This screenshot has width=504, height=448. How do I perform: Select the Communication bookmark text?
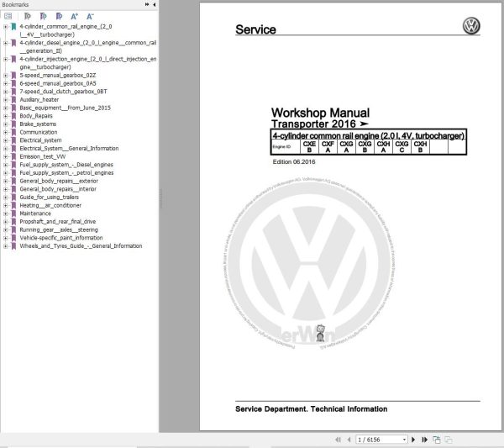tap(39, 132)
